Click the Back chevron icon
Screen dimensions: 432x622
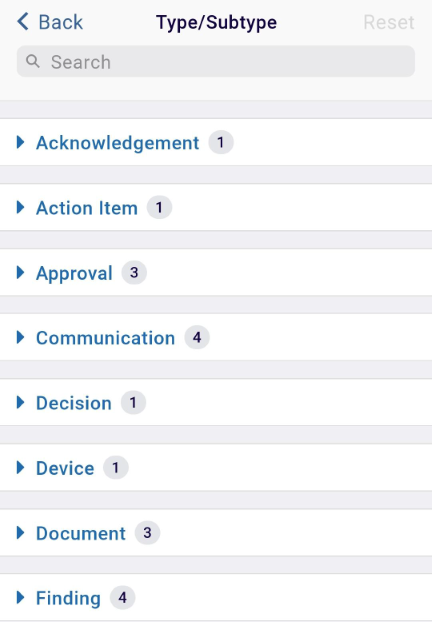point(23,21)
